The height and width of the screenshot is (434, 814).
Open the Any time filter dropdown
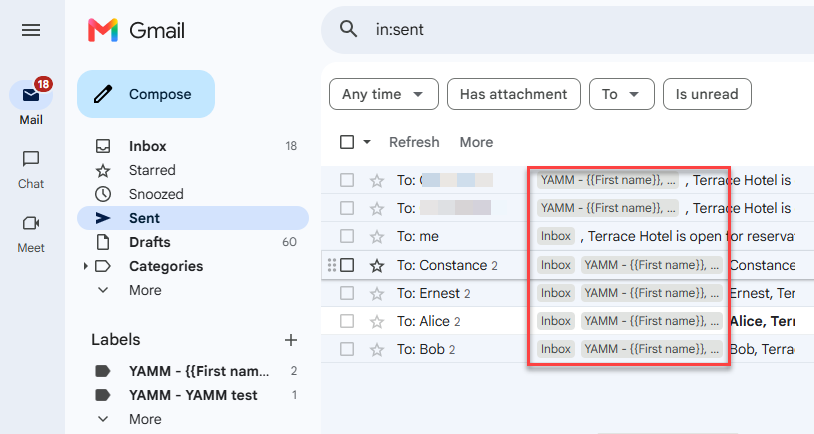click(x=384, y=94)
